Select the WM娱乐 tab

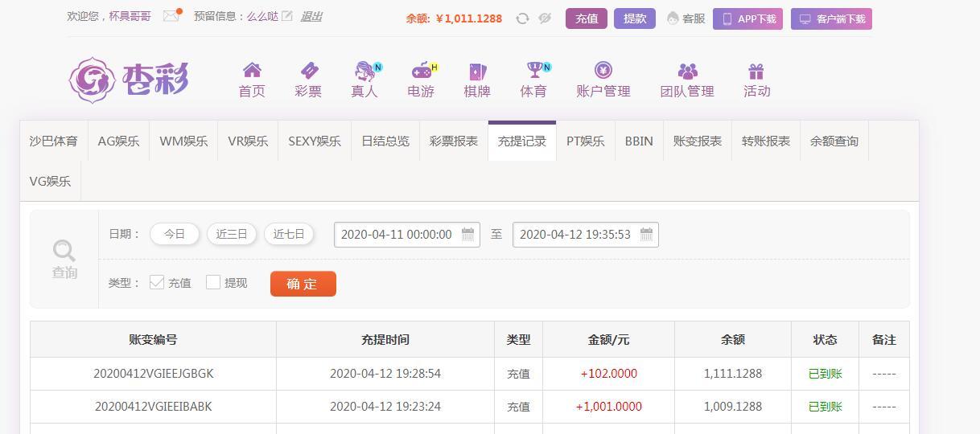point(183,141)
